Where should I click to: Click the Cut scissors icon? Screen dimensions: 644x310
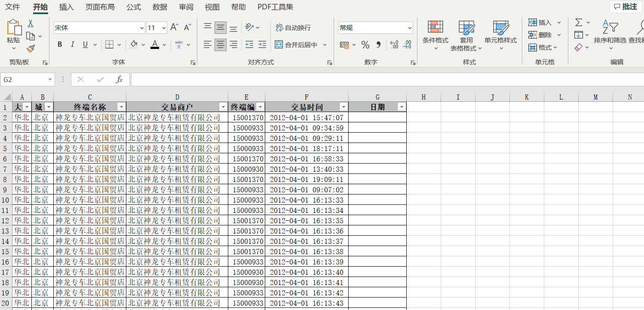[x=31, y=23]
